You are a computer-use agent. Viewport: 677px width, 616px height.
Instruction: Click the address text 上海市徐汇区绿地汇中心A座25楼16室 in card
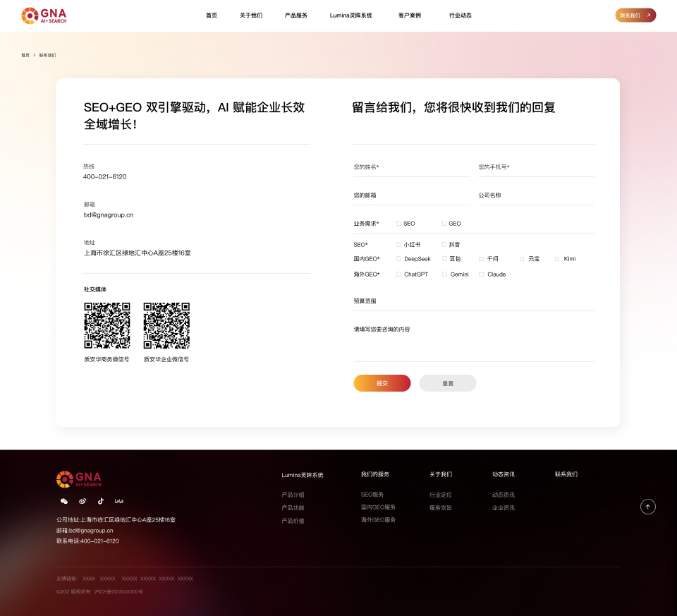point(138,253)
